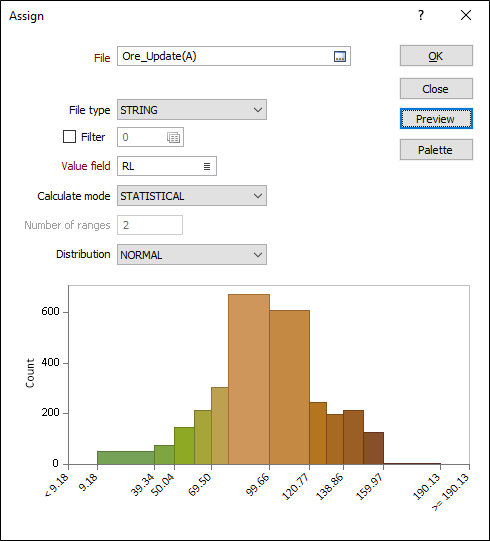Image resolution: width=490 pixels, height=541 pixels.
Task: Click the Close button
Action: click(x=436, y=89)
